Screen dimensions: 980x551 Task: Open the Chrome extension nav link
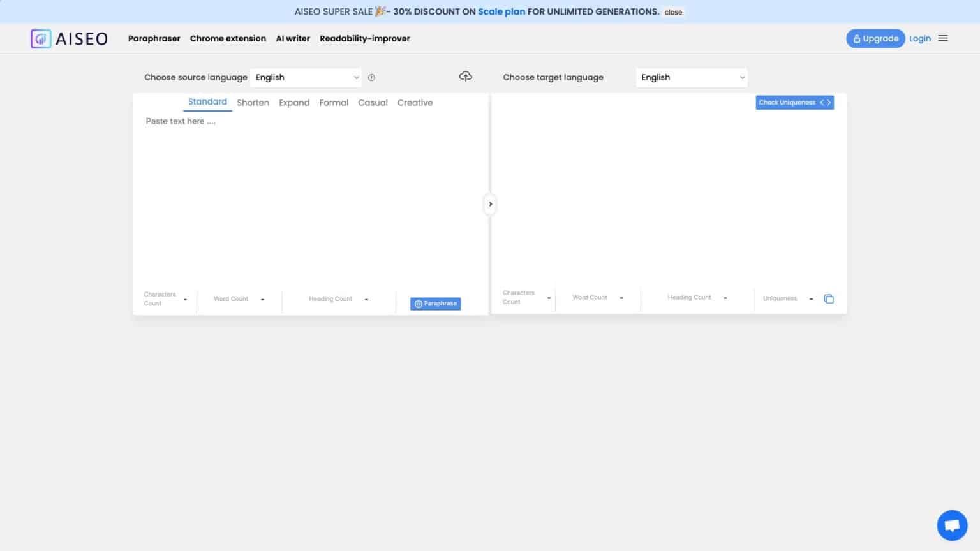228,38
